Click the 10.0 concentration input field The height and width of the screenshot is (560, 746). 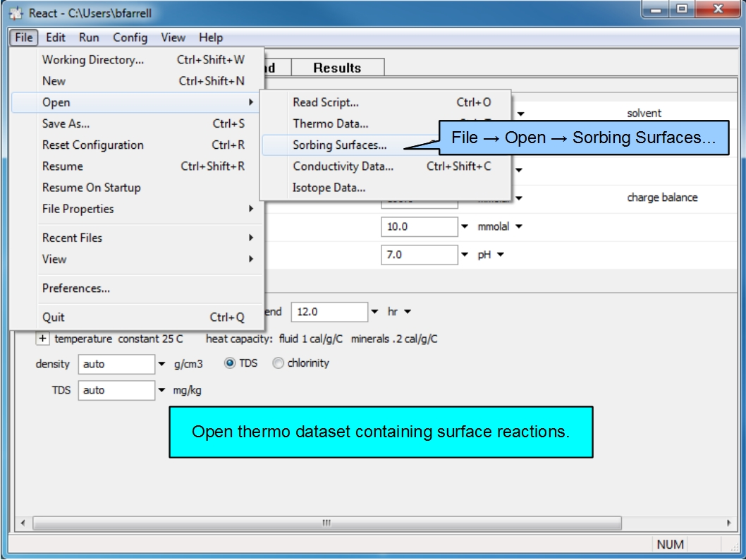pos(419,226)
